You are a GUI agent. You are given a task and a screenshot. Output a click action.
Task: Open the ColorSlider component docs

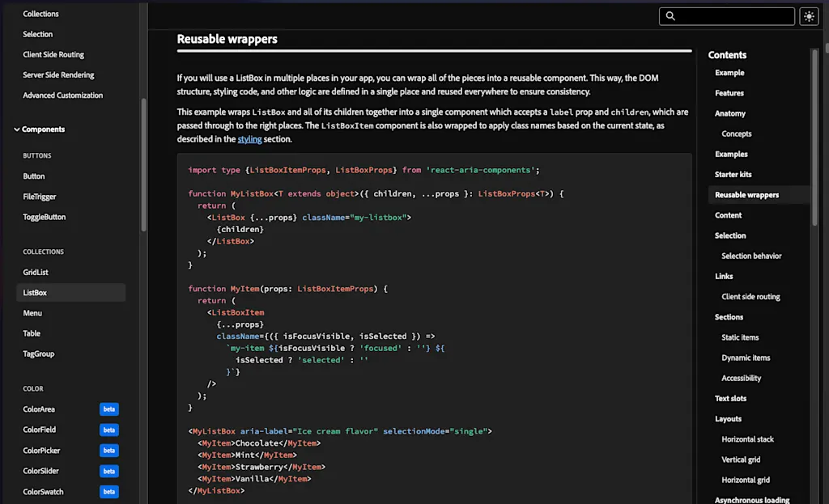[x=40, y=472]
